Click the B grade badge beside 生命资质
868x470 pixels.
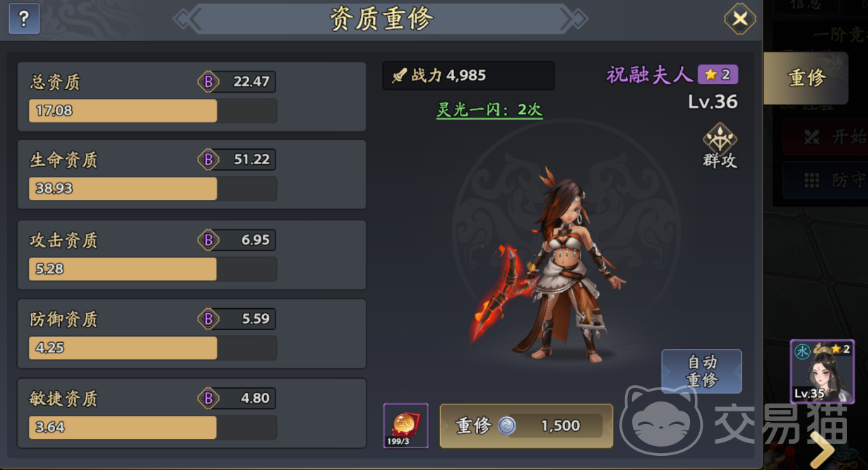[x=208, y=160]
